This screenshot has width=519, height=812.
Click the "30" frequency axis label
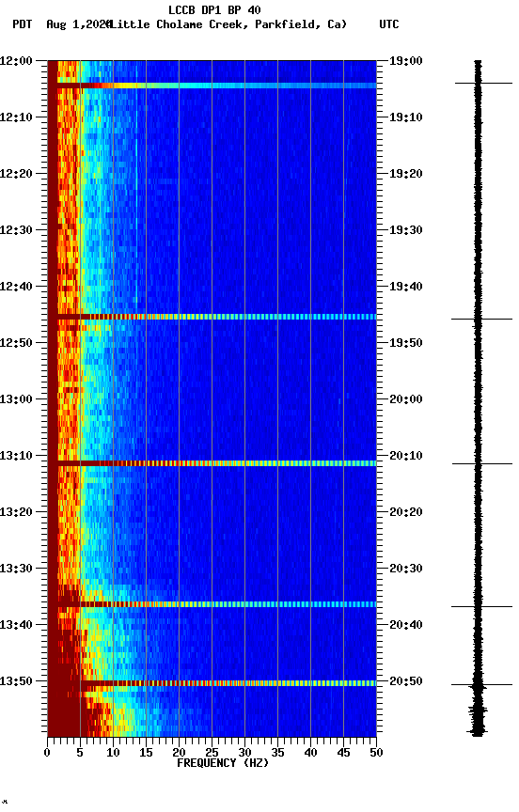click(244, 753)
